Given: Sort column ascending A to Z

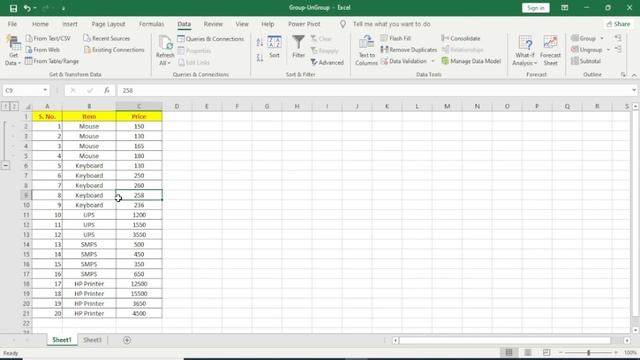Looking at the screenshot, I should (260, 42).
